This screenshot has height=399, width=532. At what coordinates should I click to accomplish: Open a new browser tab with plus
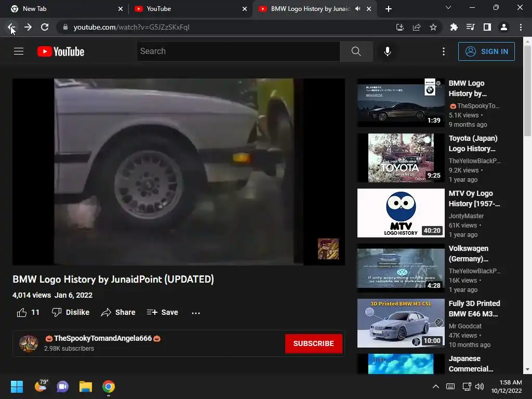[389, 9]
